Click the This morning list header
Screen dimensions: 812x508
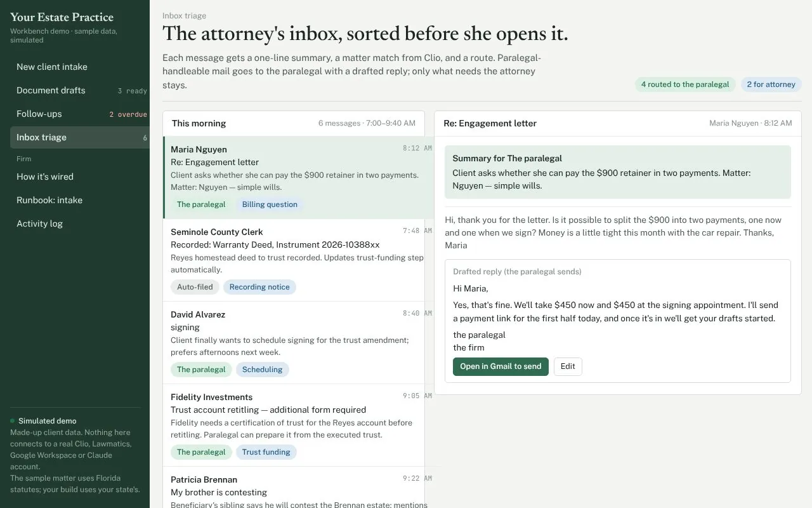(199, 123)
